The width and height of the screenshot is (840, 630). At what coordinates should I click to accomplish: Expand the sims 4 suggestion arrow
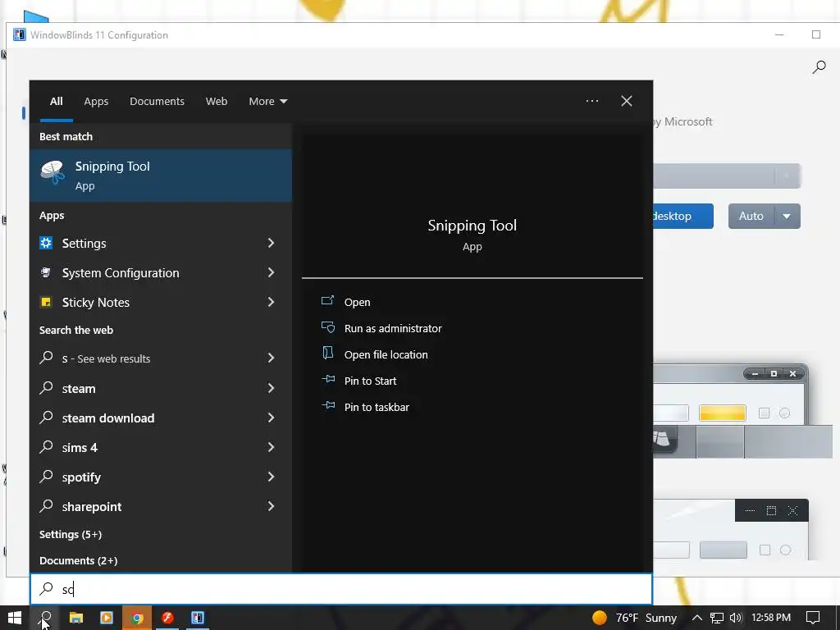pyautogui.click(x=271, y=447)
